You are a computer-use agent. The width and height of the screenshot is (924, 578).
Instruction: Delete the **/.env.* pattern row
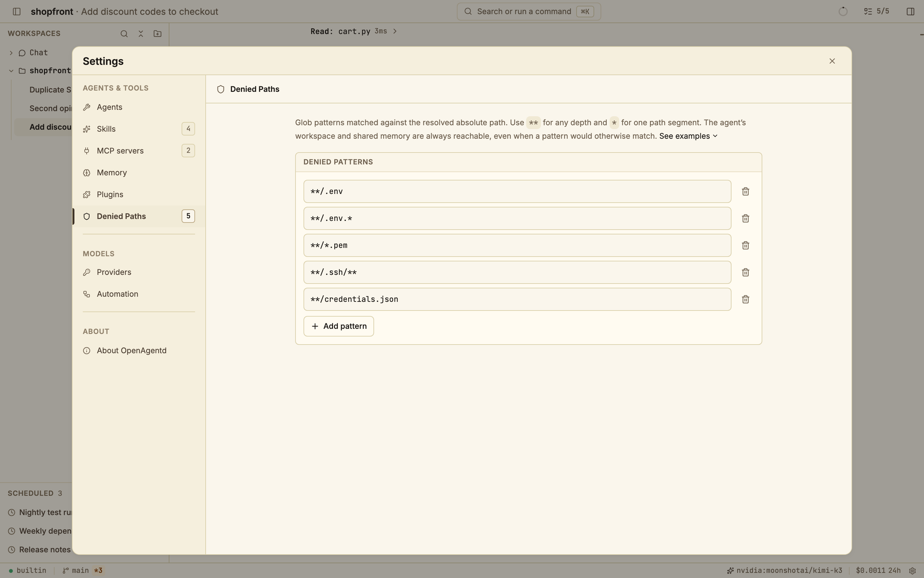tap(745, 219)
